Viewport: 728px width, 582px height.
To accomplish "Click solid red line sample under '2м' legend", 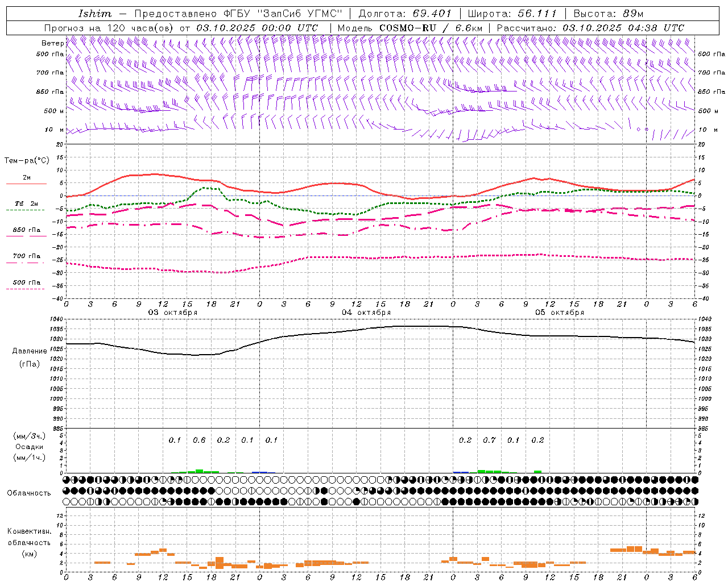I will [26, 184].
